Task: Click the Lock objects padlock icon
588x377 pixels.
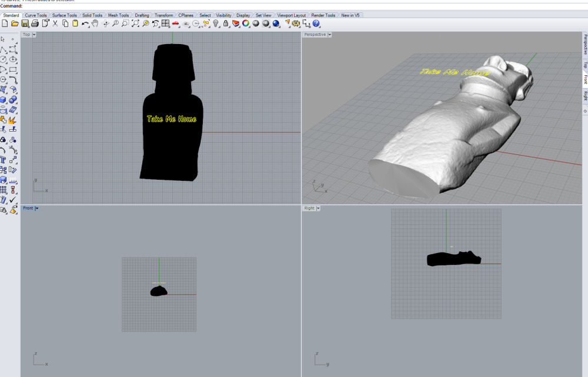Action: click(x=225, y=23)
